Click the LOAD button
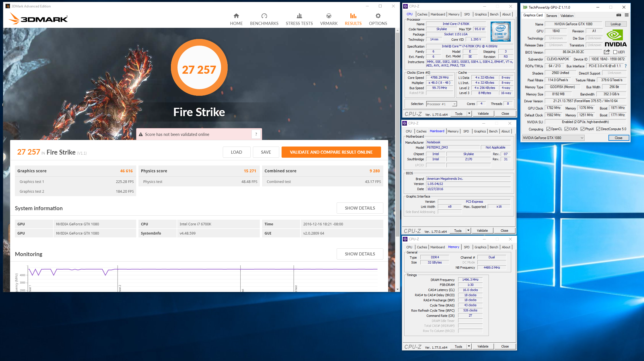 click(236, 152)
